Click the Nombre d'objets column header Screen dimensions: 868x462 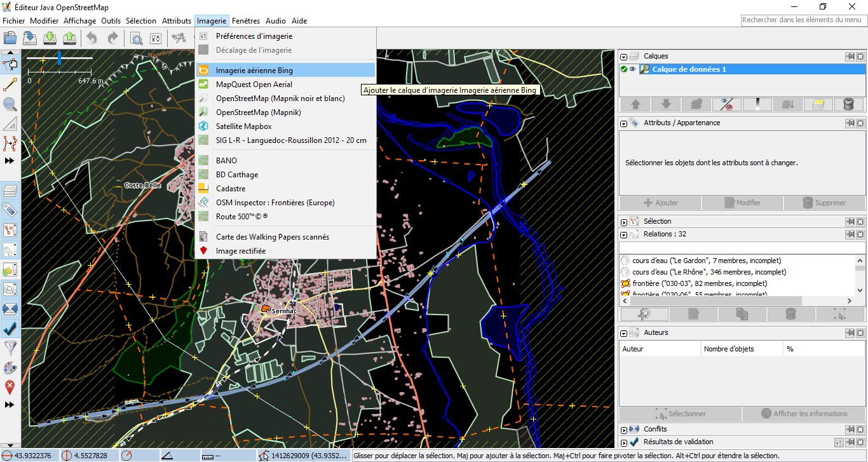click(x=742, y=349)
